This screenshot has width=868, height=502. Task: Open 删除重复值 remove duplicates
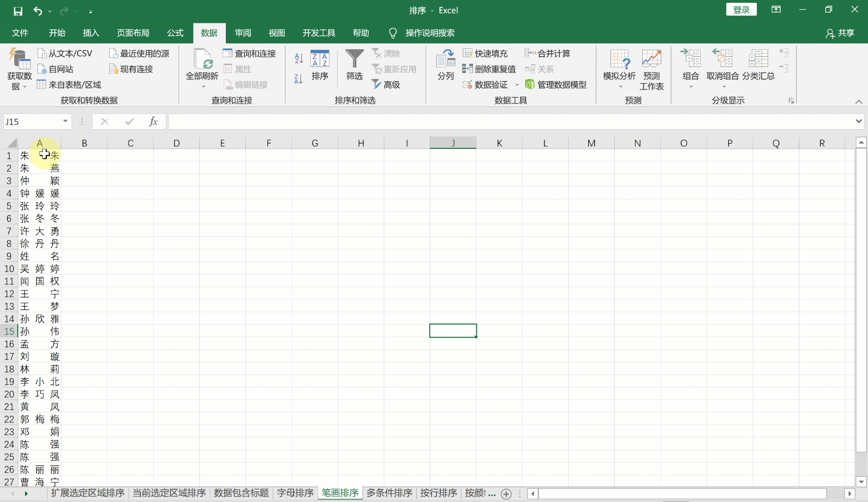489,68
